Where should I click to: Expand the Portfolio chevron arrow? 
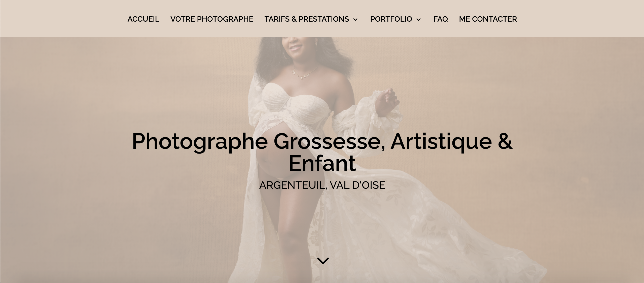(x=418, y=20)
